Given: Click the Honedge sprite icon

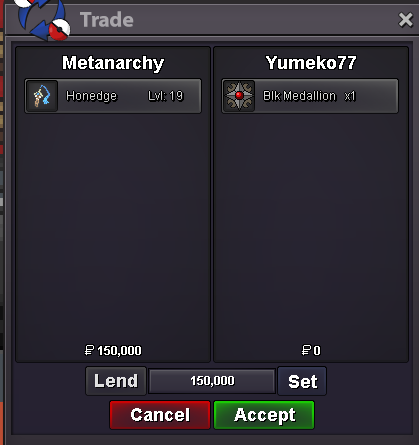Looking at the screenshot, I should 42,96.
